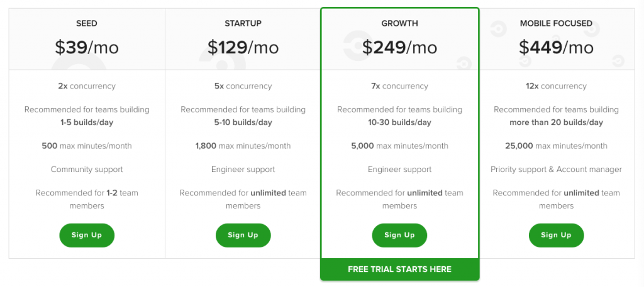Click Priority support & Account manager text
Viewport: 644px width, 287px height.
[556, 170]
